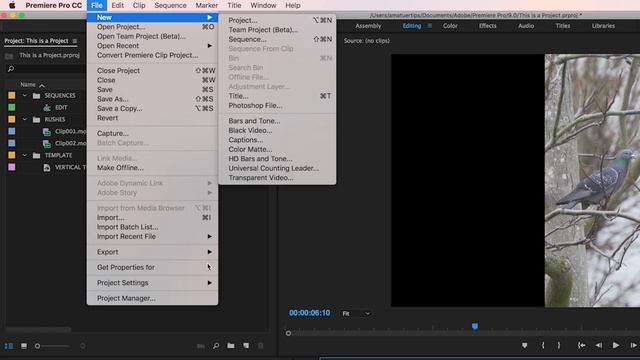Click the Mark In bracket button
The width and height of the screenshot is (640, 360).
[x=543, y=345]
